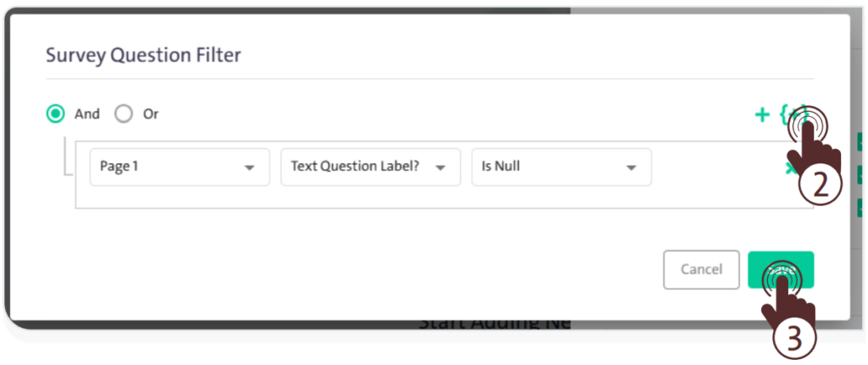
Task: Select the Or radio button
Action: [124, 113]
